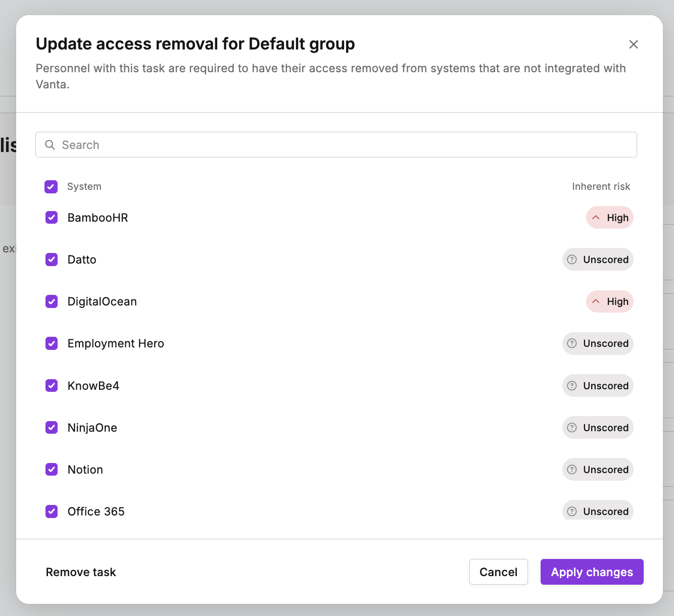Select the Datto system name
Viewport: 674px width, 616px height.
tap(82, 260)
